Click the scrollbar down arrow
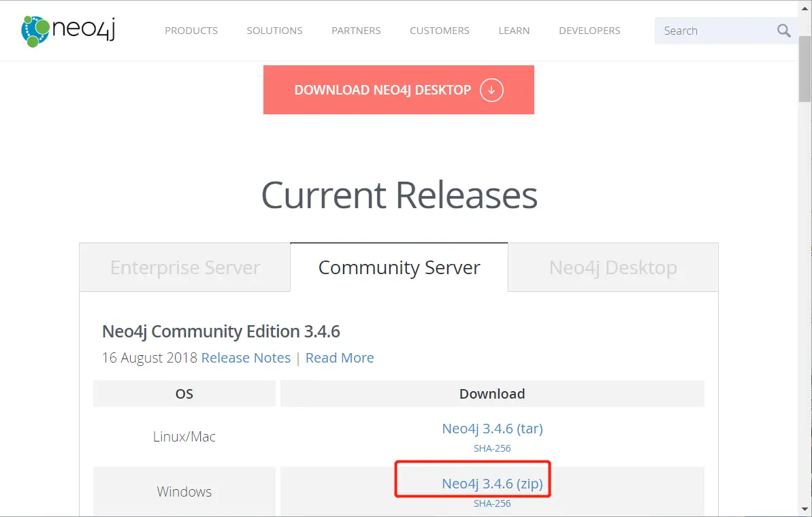812x517 pixels. 805,510
